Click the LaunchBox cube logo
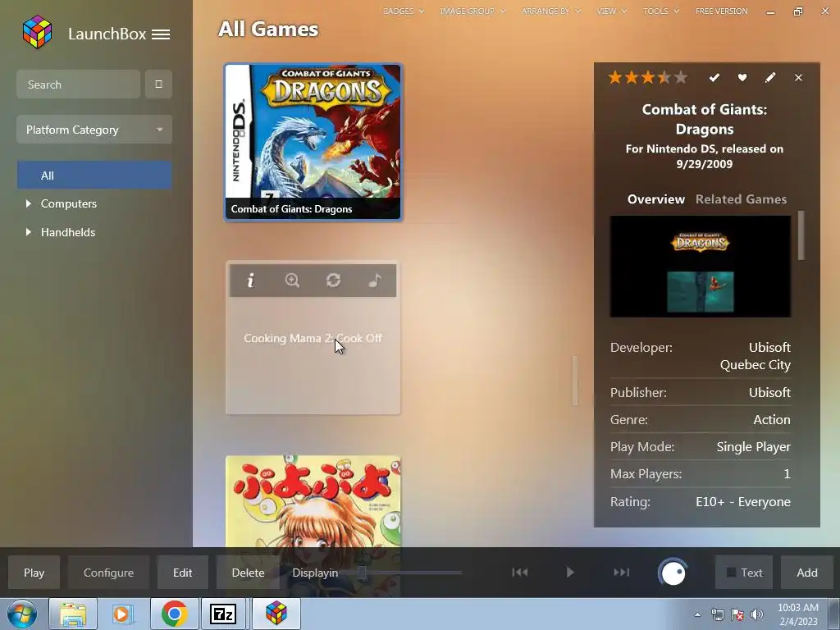840x630 pixels. [x=38, y=32]
